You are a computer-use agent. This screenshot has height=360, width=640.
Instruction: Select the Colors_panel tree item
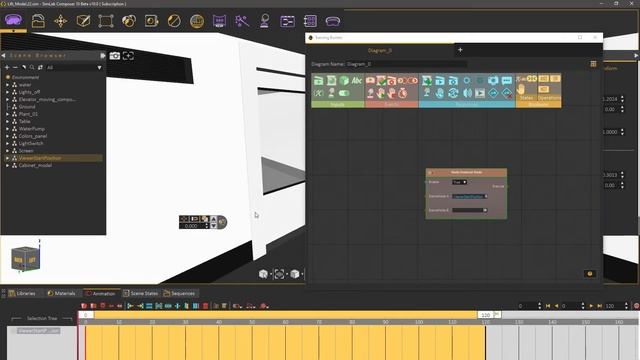tap(33, 136)
